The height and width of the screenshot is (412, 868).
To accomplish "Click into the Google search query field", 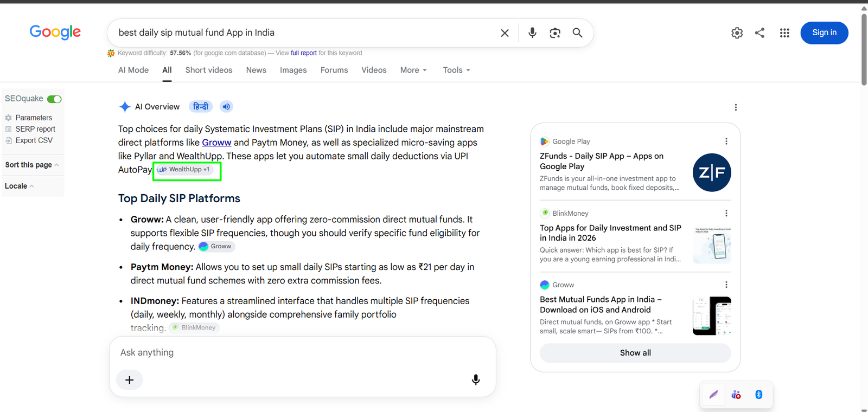I will [304, 33].
